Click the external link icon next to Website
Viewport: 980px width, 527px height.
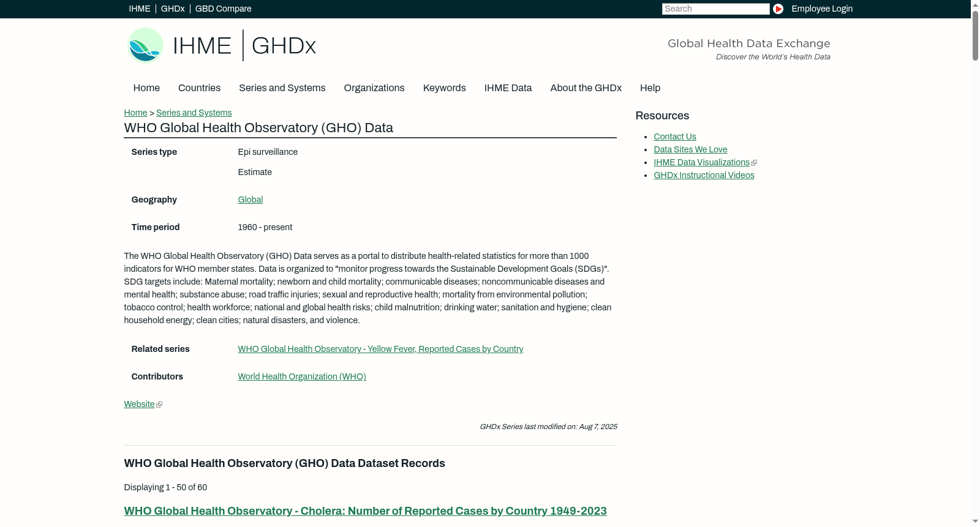159,405
